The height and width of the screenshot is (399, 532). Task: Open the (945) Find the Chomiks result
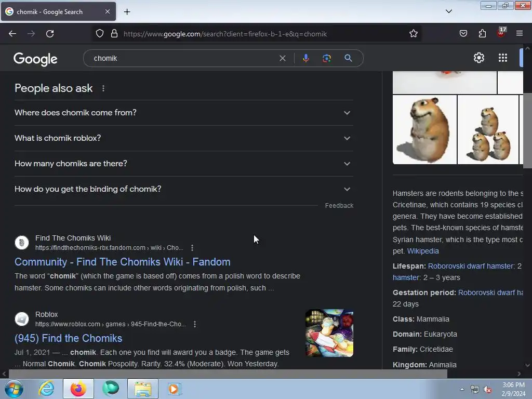pos(68,338)
